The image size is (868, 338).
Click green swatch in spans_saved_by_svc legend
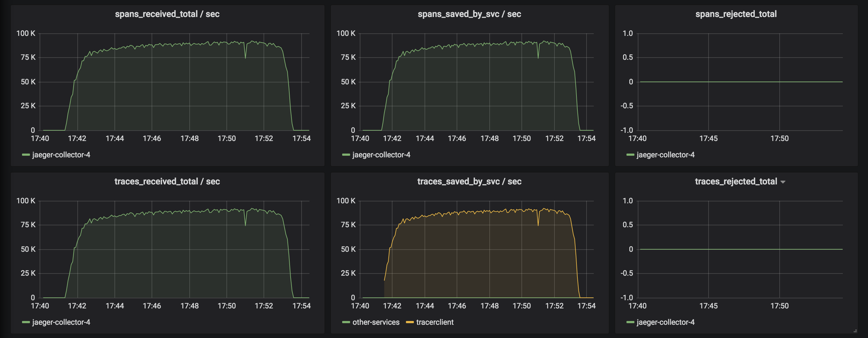click(x=346, y=155)
